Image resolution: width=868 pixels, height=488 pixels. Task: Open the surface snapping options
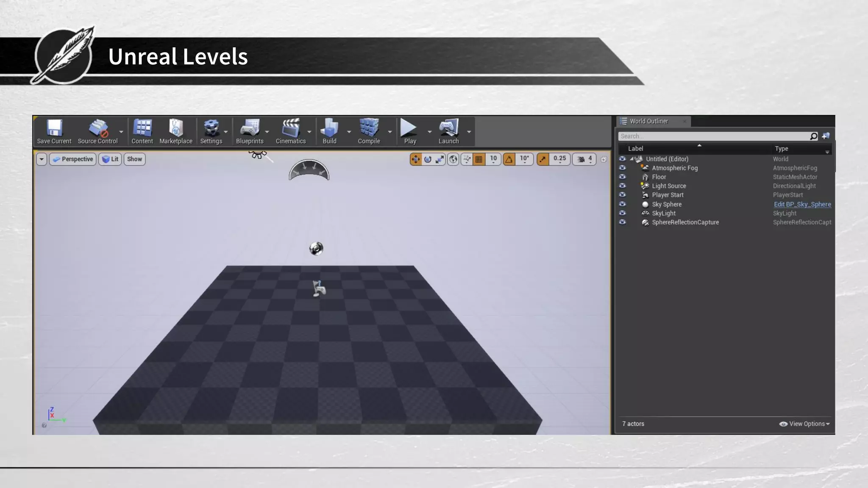pos(467,159)
